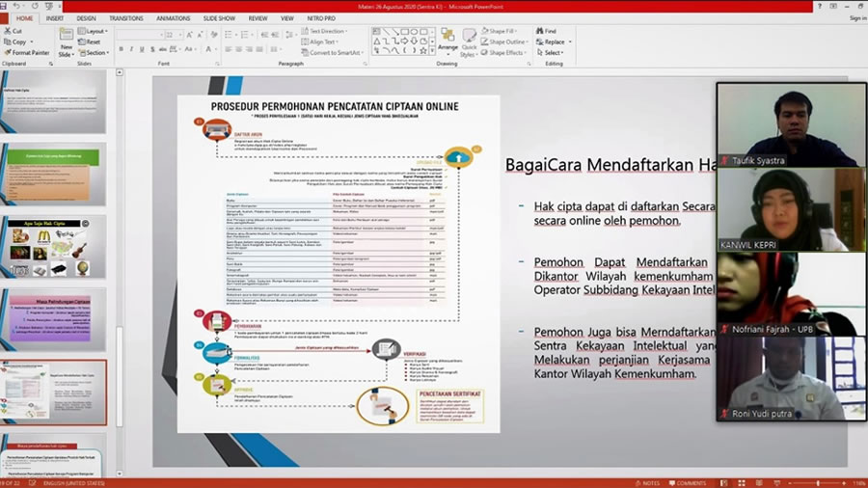Open the Section dropdown in Slides group
The image size is (868, 488).
[95, 53]
